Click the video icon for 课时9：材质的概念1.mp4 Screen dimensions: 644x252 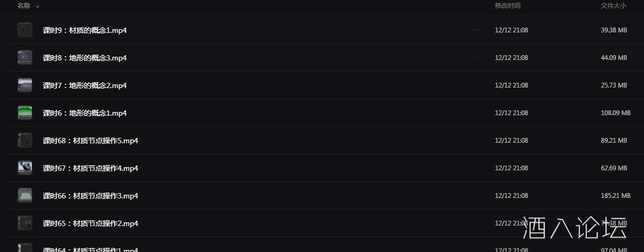coord(25,30)
